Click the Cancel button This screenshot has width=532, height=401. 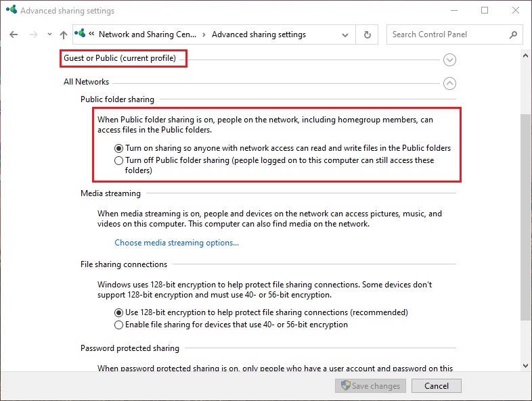coord(436,386)
